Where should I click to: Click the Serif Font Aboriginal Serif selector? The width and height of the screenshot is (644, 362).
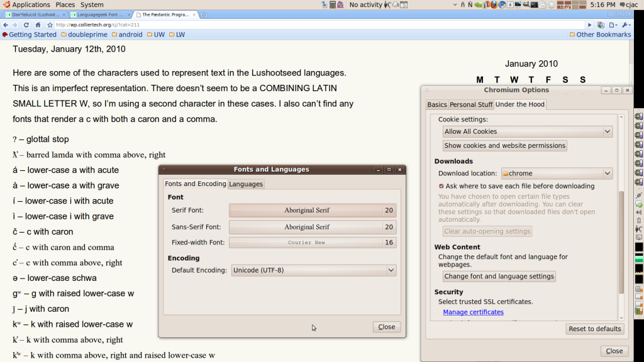[306, 211]
